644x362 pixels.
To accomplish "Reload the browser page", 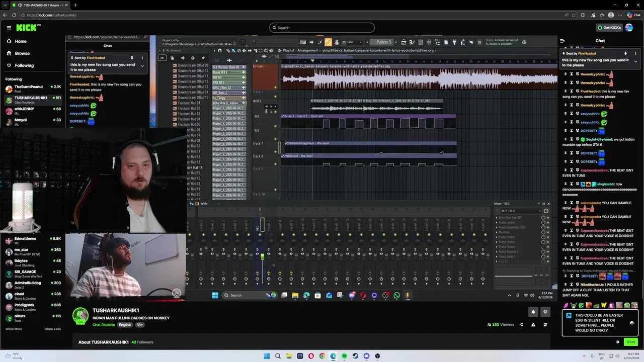I will coord(15,15).
